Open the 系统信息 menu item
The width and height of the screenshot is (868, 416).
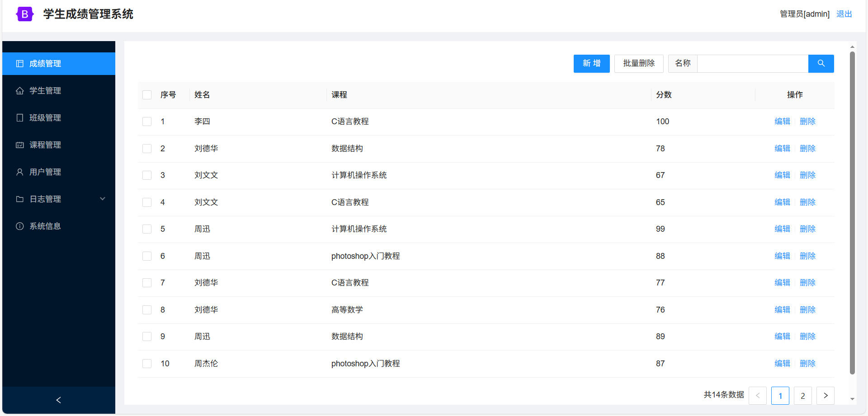click(59, 226)
